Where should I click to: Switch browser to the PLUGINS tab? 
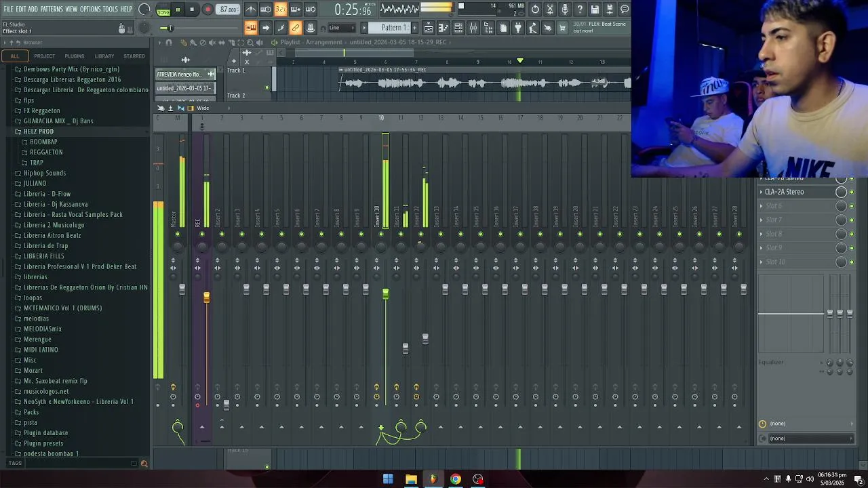click(x=75, y=56)
